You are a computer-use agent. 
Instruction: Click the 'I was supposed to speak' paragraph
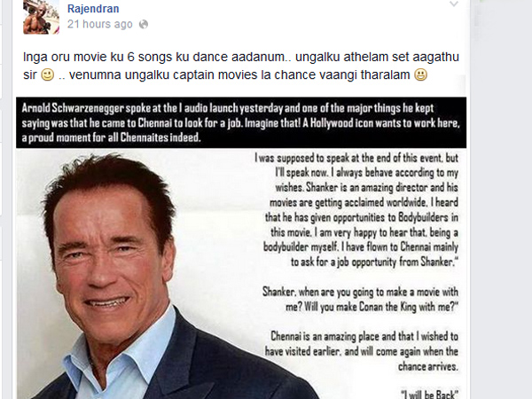click(356, 209)
